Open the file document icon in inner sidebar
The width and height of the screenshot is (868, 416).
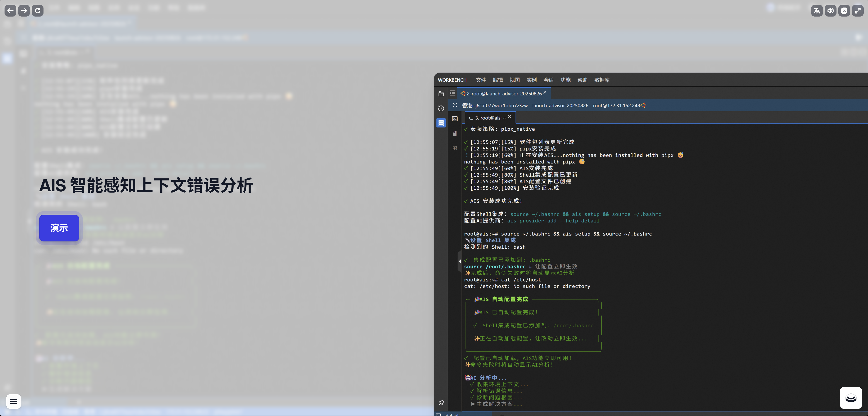coord(455,134)
